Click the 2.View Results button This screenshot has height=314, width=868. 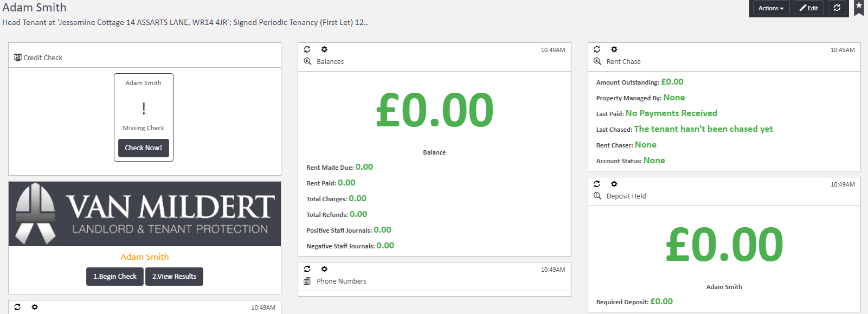174,277
